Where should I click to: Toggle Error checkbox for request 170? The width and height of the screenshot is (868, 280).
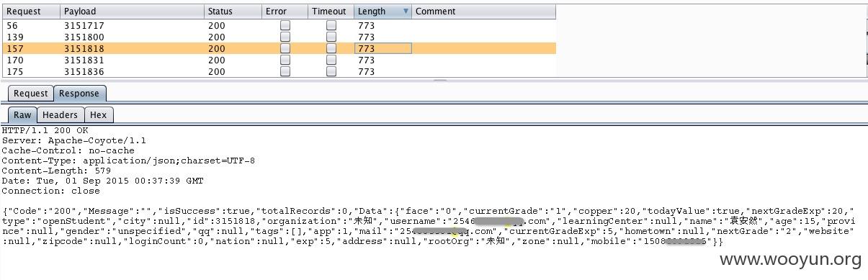point(285,60)
